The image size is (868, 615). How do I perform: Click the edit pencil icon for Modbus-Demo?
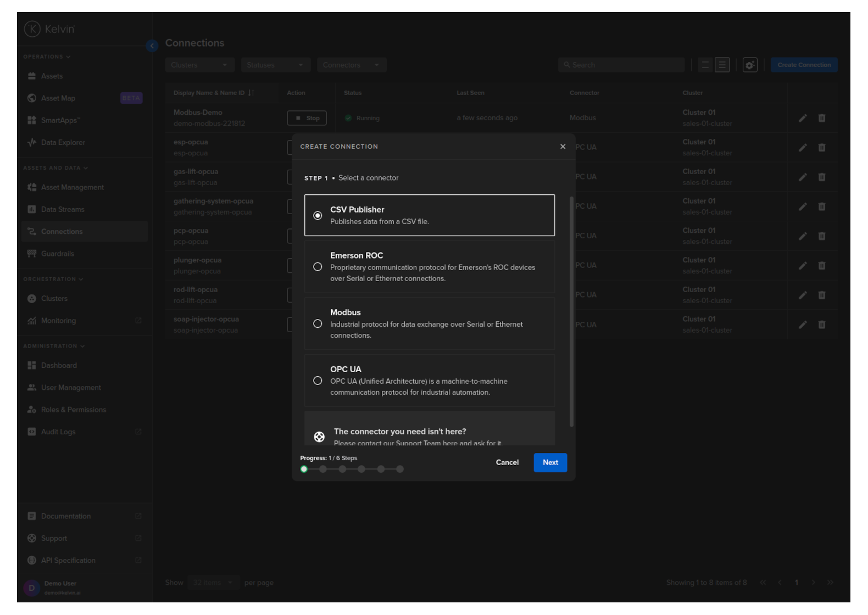point(803,118)
